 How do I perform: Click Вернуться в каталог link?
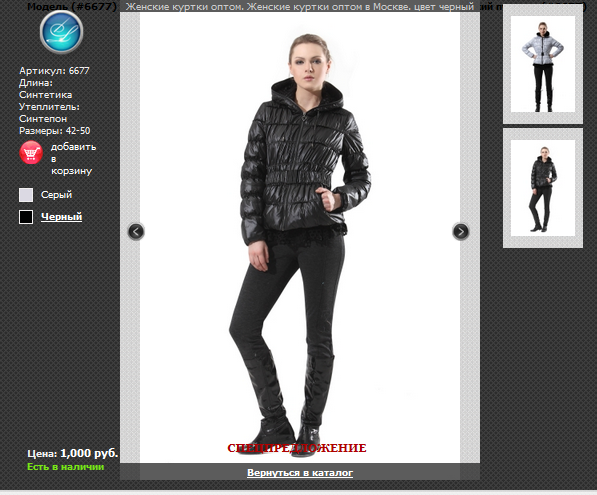coord(300,473)
